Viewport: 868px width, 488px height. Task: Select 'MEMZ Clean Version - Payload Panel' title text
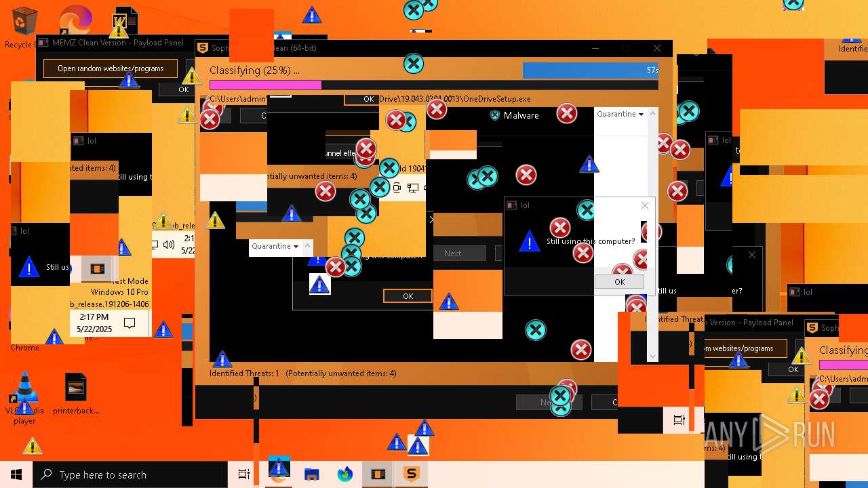(118, 43)
